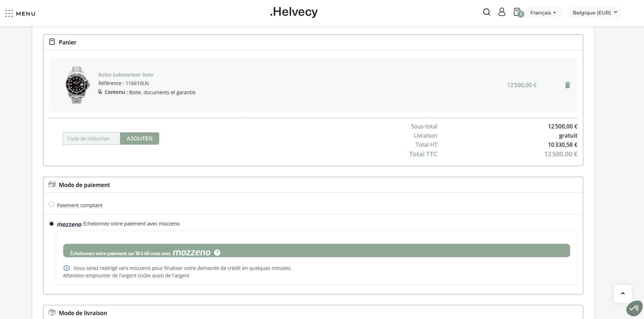
Task: Click the mozzeno help question mark icon
Action: point(217,253)
